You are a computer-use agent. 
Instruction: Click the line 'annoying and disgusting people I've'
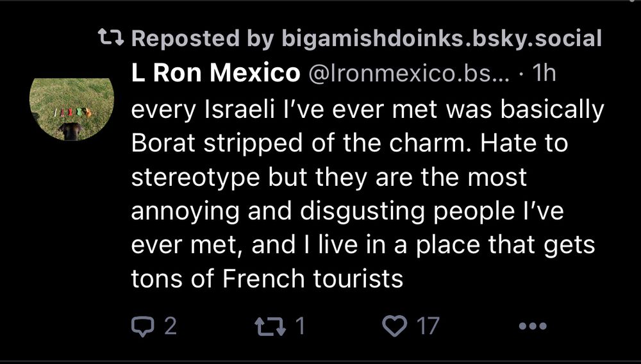346,211
